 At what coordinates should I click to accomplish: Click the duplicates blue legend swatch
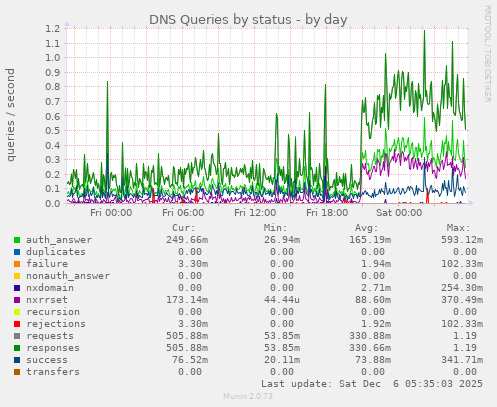point(17,252)
